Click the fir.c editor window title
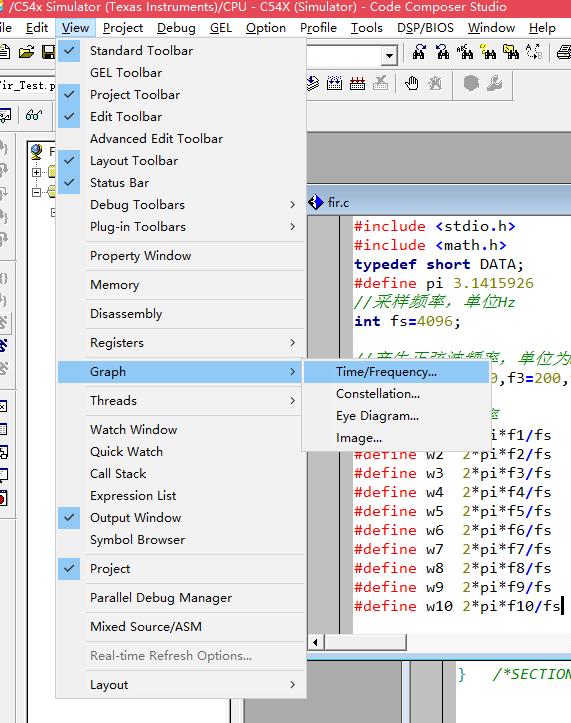Viewport: 571px width, 723px height. tap(338, 202)
